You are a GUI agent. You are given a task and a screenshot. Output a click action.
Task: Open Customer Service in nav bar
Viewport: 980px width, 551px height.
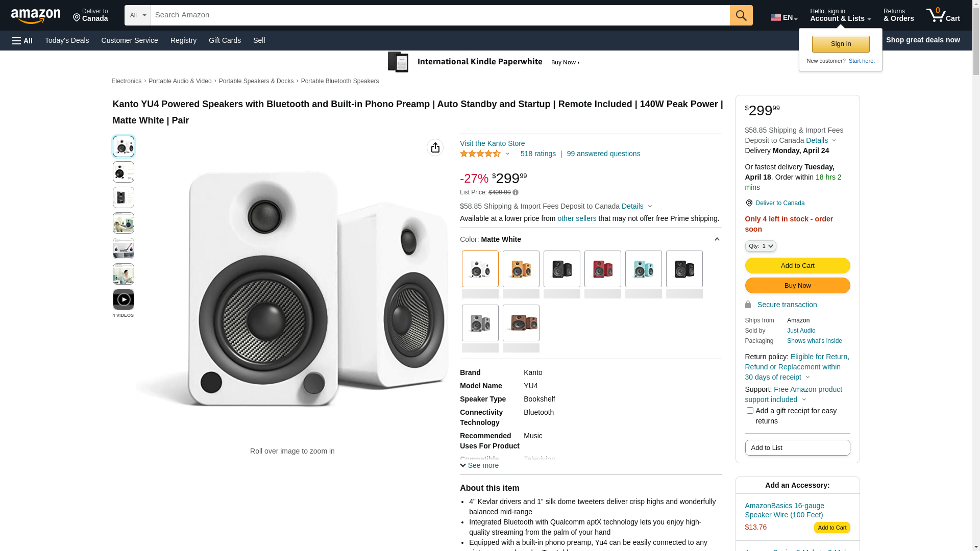[x=130, y=40]
